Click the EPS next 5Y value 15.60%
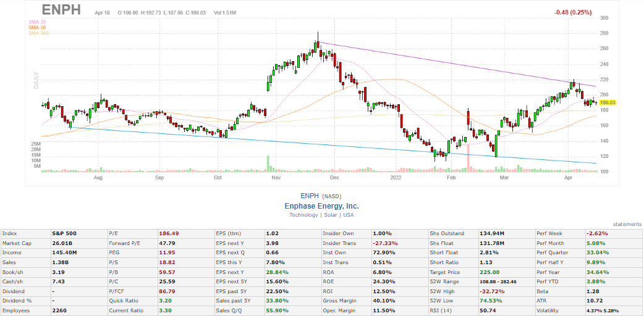644x316 pixels. click(x=278, y=281)
